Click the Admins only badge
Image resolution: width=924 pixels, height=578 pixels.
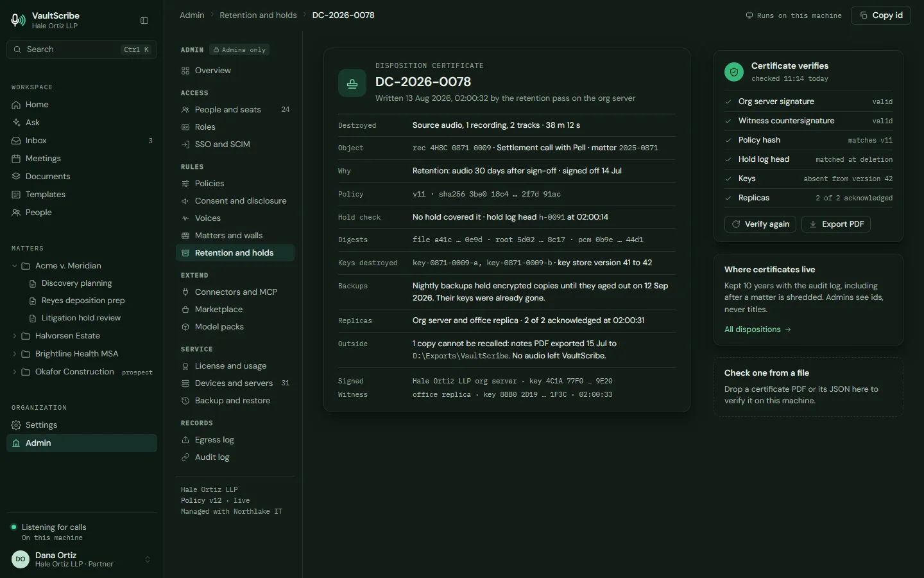(x=240, y=49)
